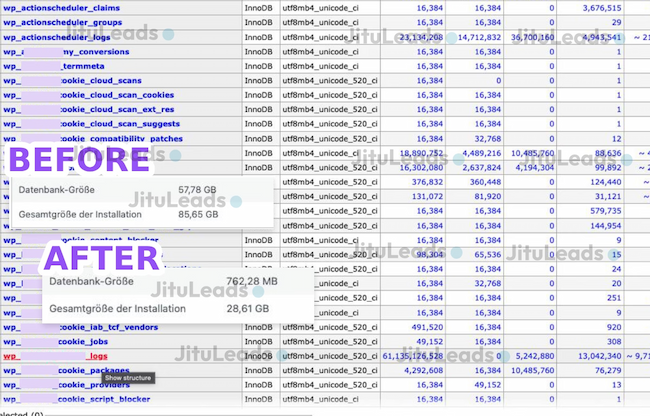
Task: Click the data length 376,832
Action: tap(427, 182)
